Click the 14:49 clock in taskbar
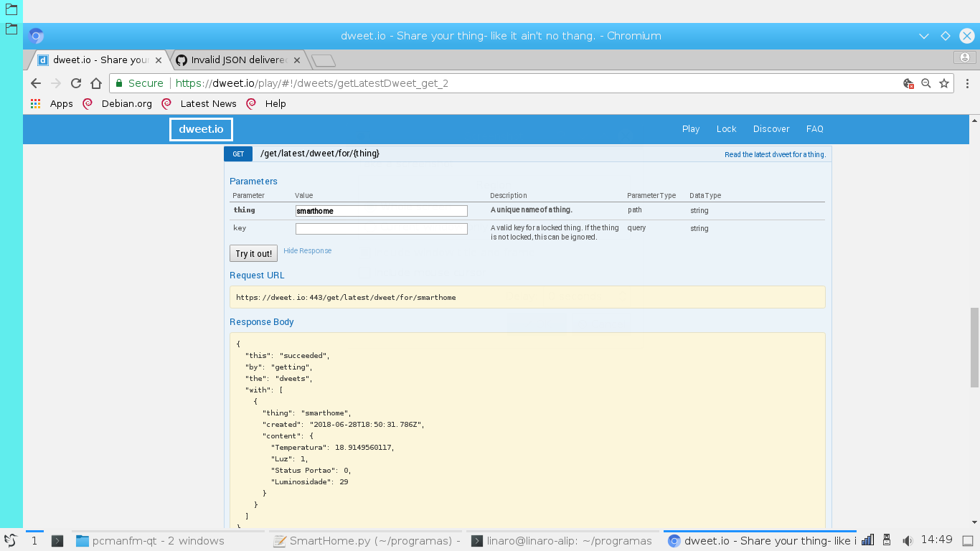The width and height of the screenshot is (980, 551). (936, 540)
